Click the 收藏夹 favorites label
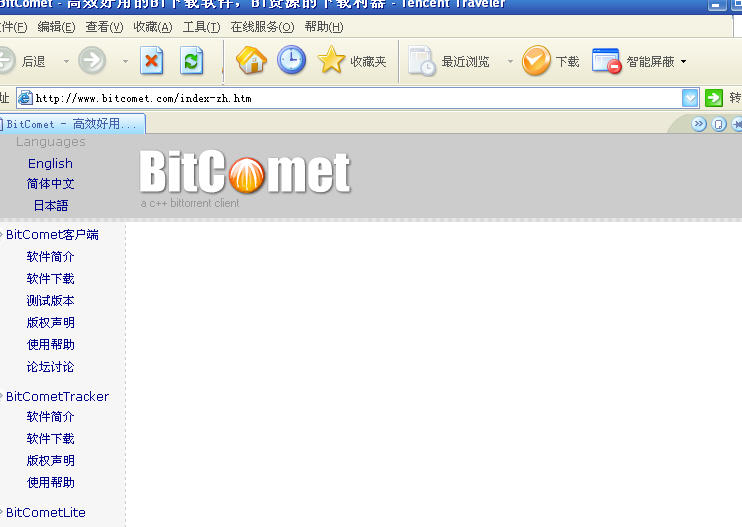This screenshot has height=527, width=742. [x=368, y=61]
